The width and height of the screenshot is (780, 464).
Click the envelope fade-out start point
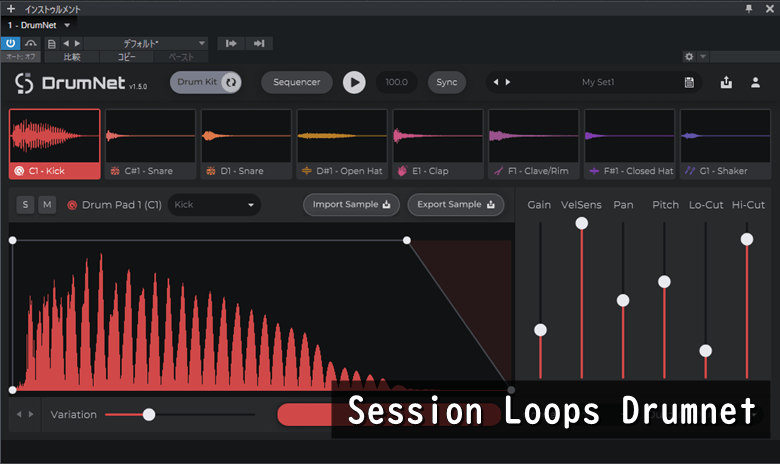(x=406, y=240)
